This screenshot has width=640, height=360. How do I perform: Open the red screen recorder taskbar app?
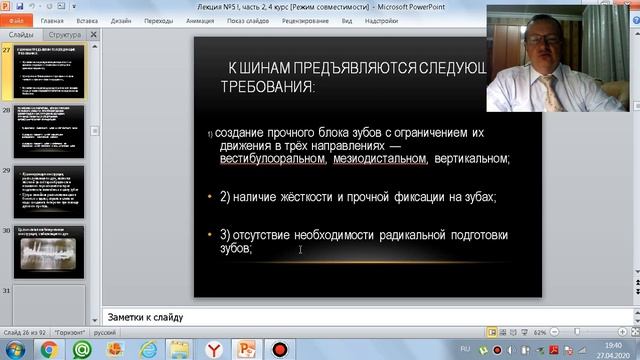(280, 350)
